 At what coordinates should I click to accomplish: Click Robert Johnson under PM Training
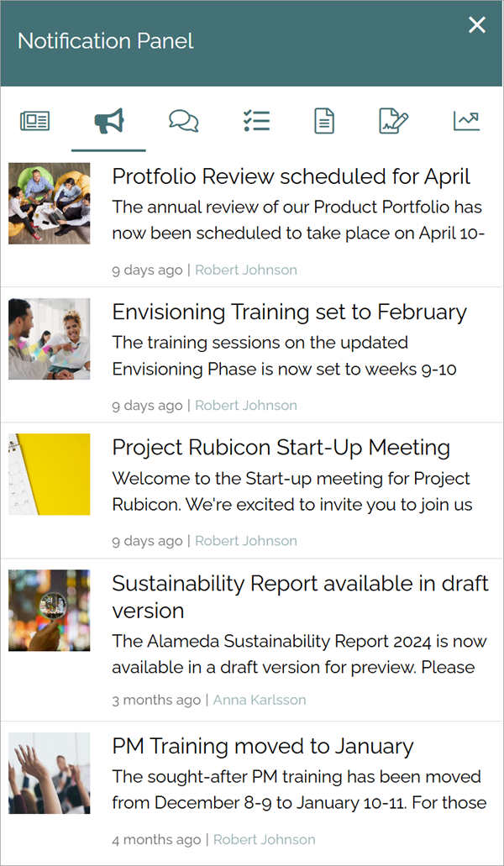[x=265, y=840]
